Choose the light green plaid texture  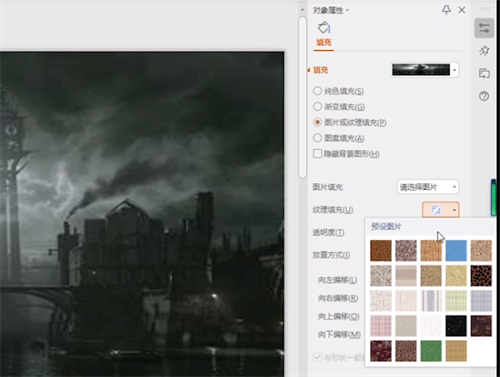[x=456, y=301]
